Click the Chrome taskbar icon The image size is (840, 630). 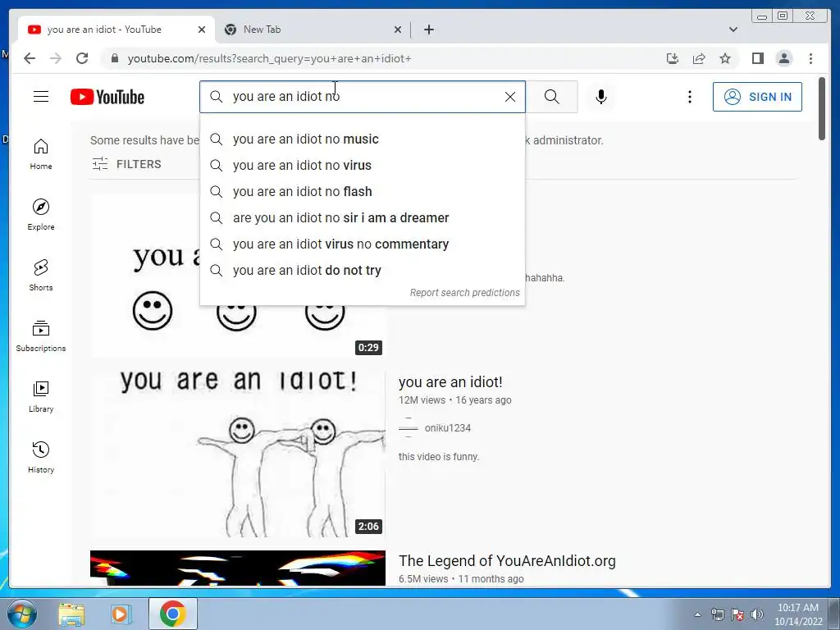point(172,614)
